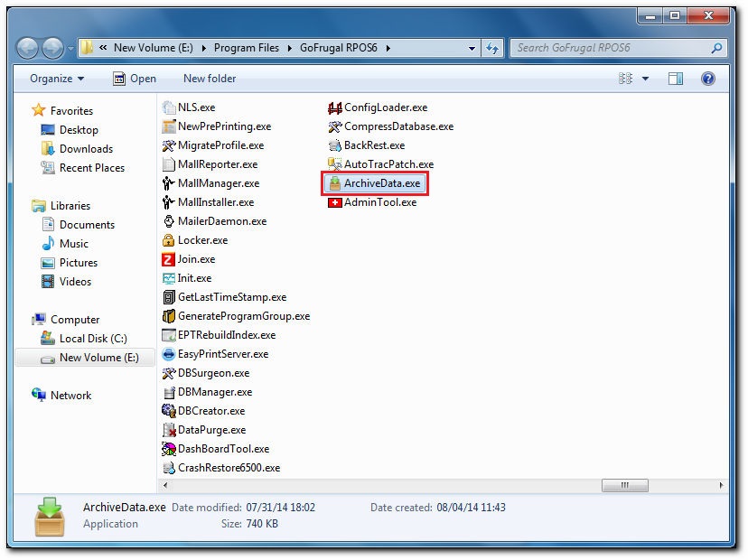Viewport: 748px width, 560px height.
Task: Click the AutoTracPatch.exe icon
Action: coord(335,164)
